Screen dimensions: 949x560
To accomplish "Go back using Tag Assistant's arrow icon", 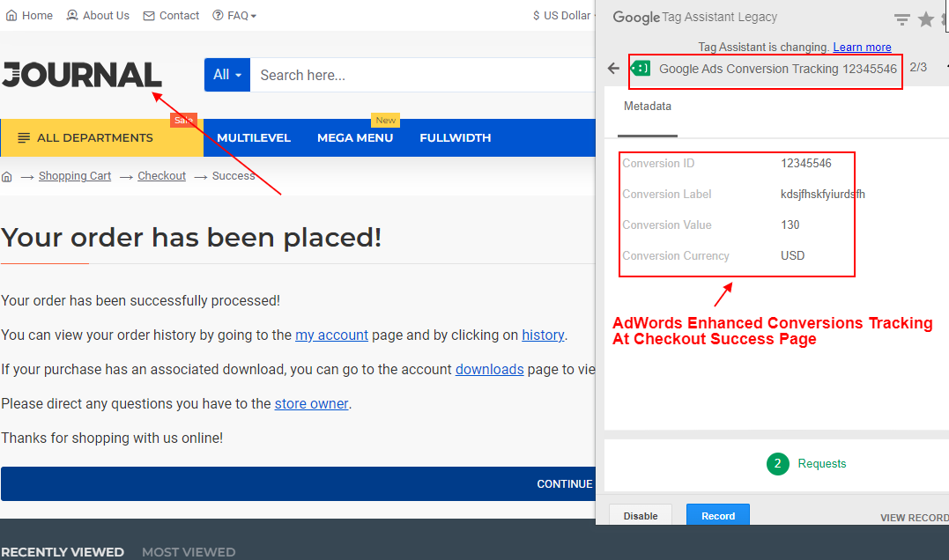I will (613, 68).
